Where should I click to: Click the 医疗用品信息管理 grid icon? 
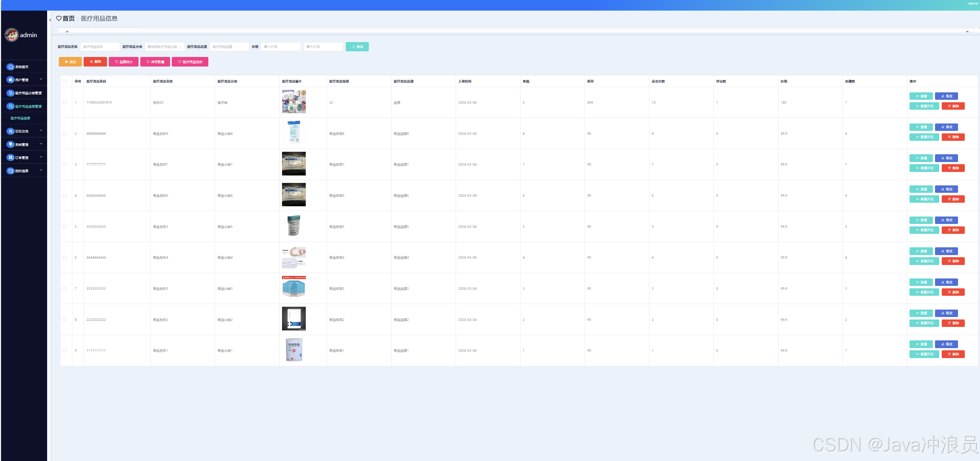[x=10, y=106]
